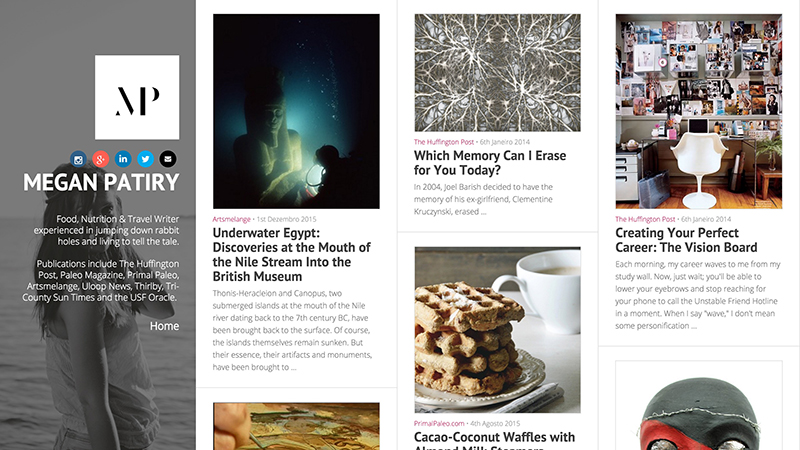Click the underwater statue diver thumbnail

[x=296, y=111]
